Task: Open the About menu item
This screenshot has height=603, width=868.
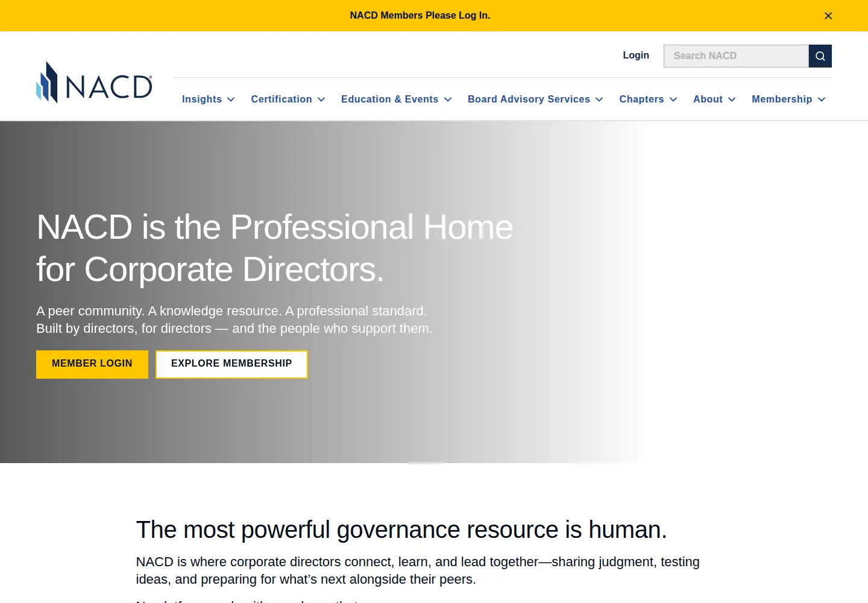Action: tap(708, 99)
